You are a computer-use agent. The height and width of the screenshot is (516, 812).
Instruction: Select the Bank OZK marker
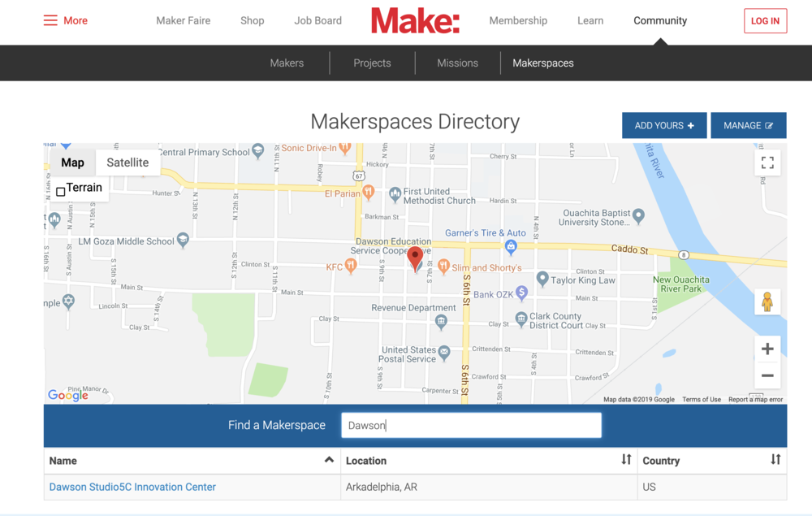pyautogui.click(x=521, y=293)
